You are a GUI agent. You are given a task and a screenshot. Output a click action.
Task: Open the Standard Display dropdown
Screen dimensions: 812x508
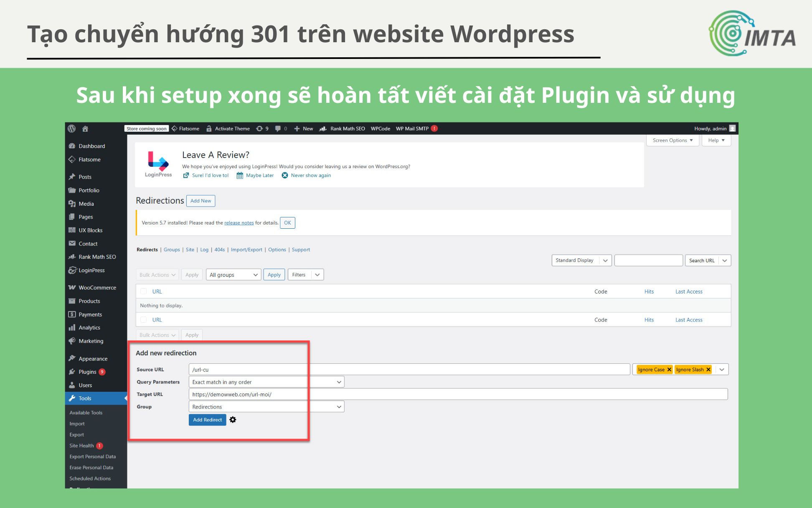coord(581,260)
